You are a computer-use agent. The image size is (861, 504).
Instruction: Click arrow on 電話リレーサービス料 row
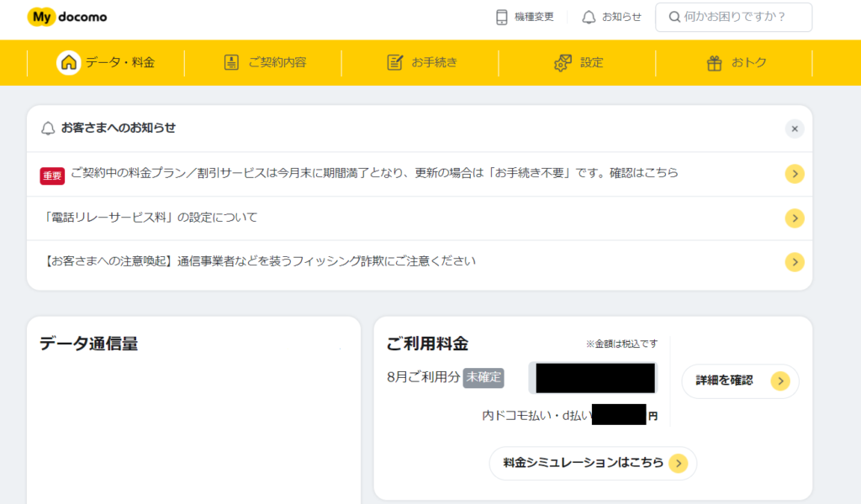[795, 218]
